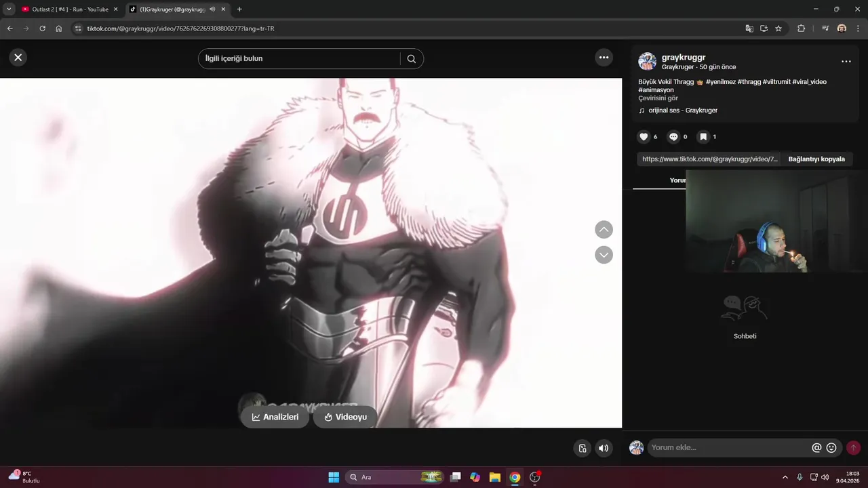Viewport: 868px width, 488px height.
Task: Open "orijinal ses - Graykruger" sound link
Action: tap(683, 110)
